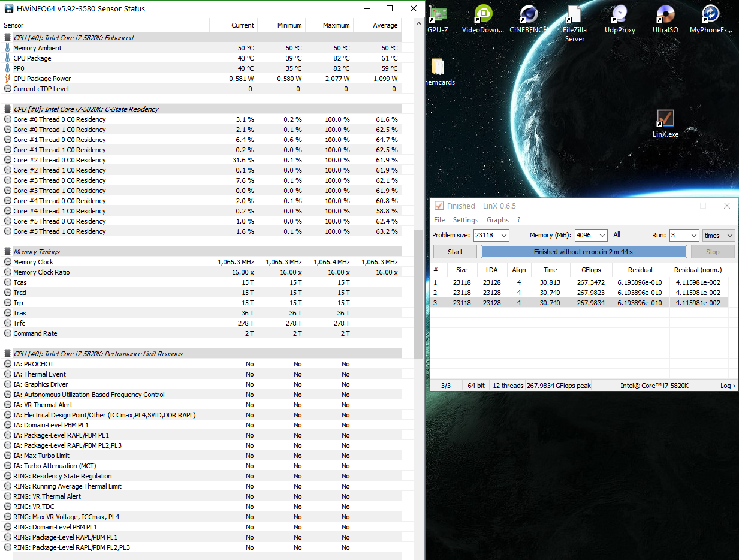Click the Maximum column header in HWiNFO
This screenshot has width=739, height=560.
pos(330,25)
